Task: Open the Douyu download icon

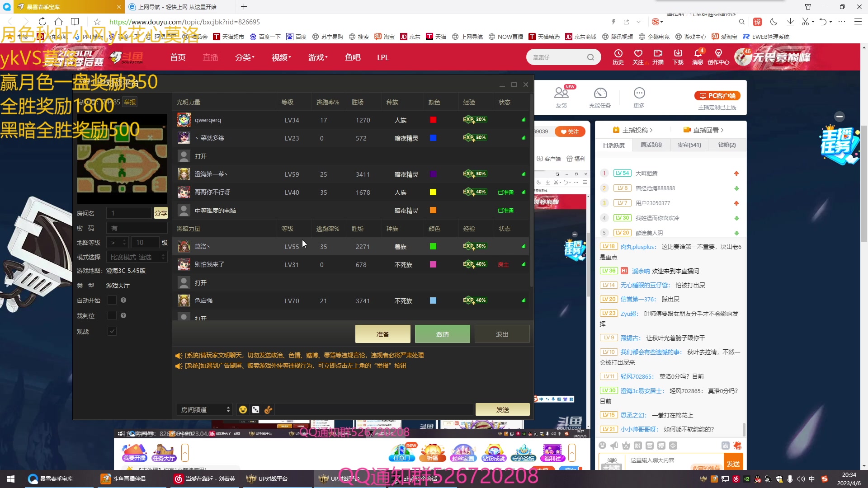Action: [678, 57]
